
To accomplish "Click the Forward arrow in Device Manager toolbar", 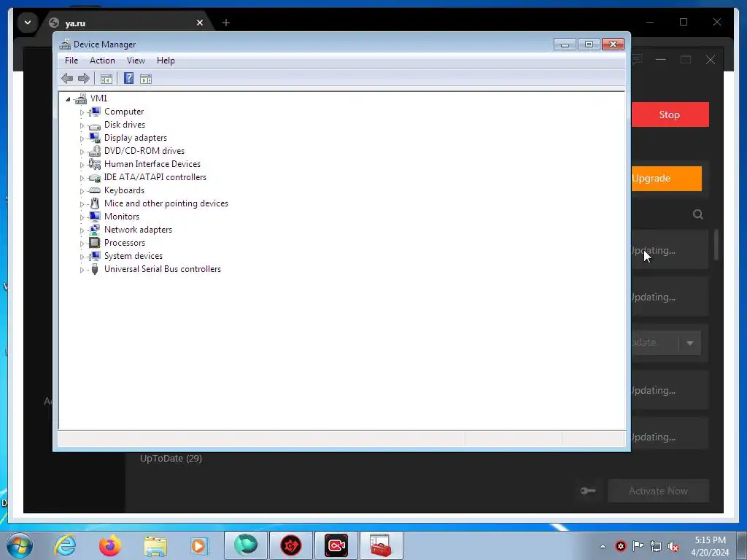I will [83, 79].
